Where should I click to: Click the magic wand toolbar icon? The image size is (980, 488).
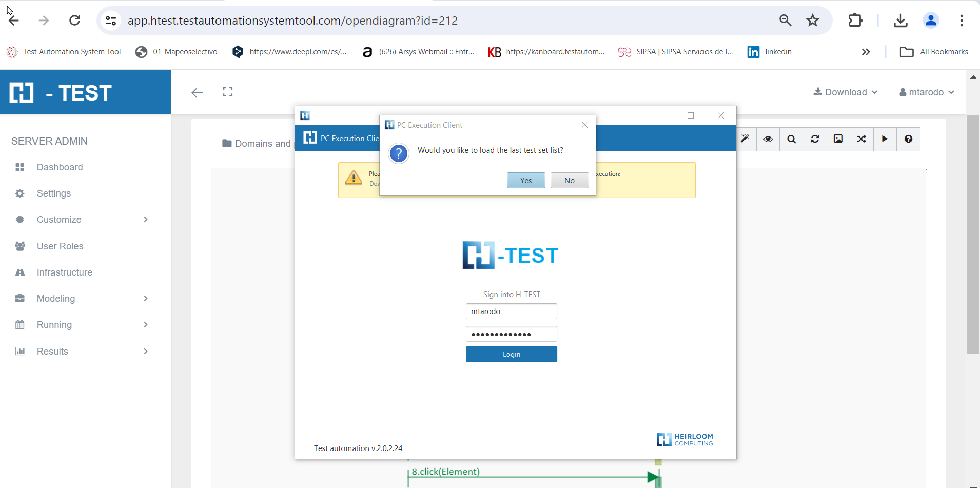coord(745,139)
